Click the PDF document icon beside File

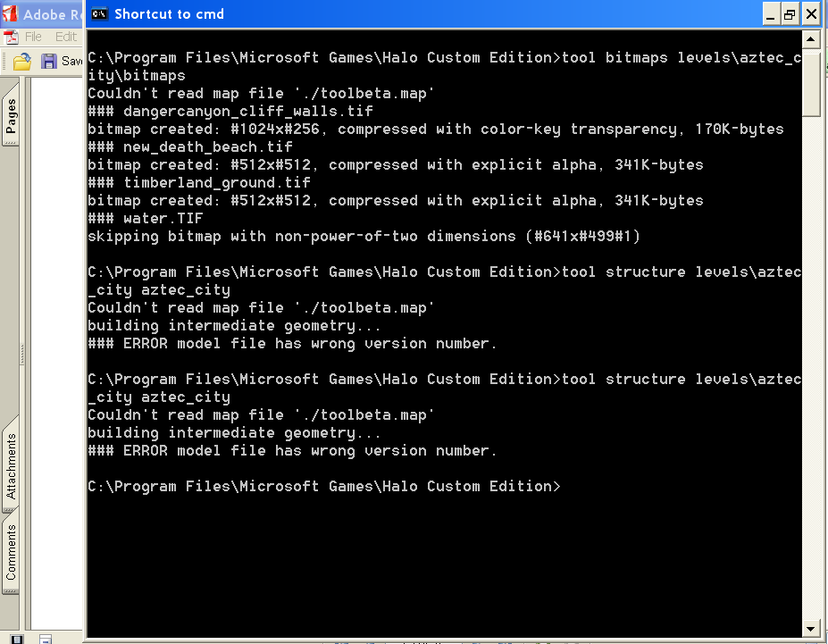(11, 37)
